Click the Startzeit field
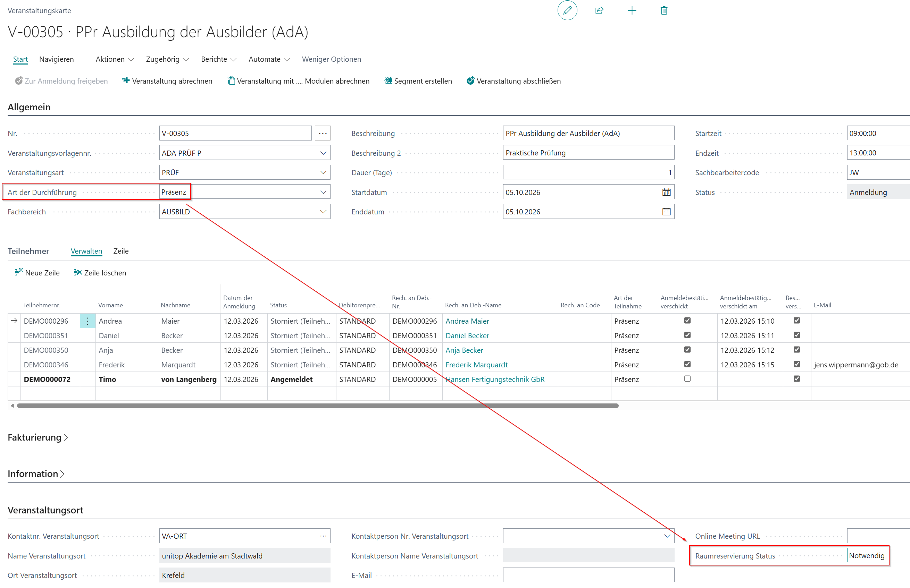Screen dimensions: 910x588 coord(878,133)
